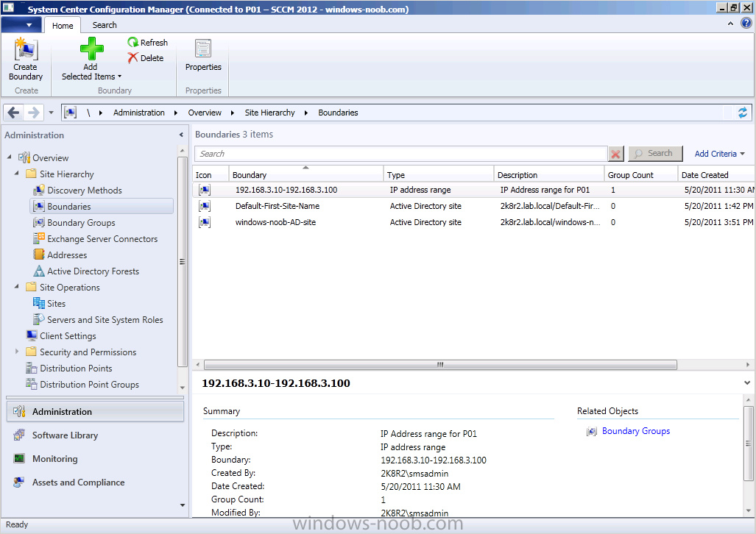Select the windows-noob-AD-site boundary row
The width and height of the screenshot is (756, 534).
pos(474,222)
